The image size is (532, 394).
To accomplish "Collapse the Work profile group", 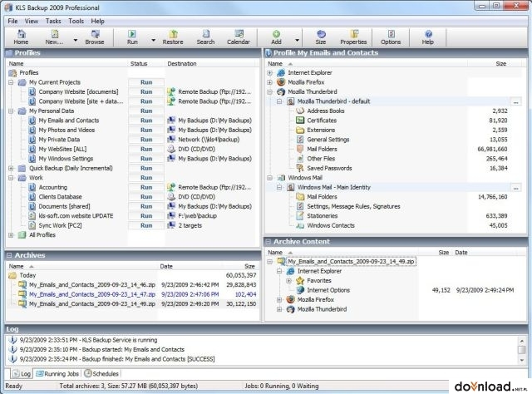I will tap(11, 178).
